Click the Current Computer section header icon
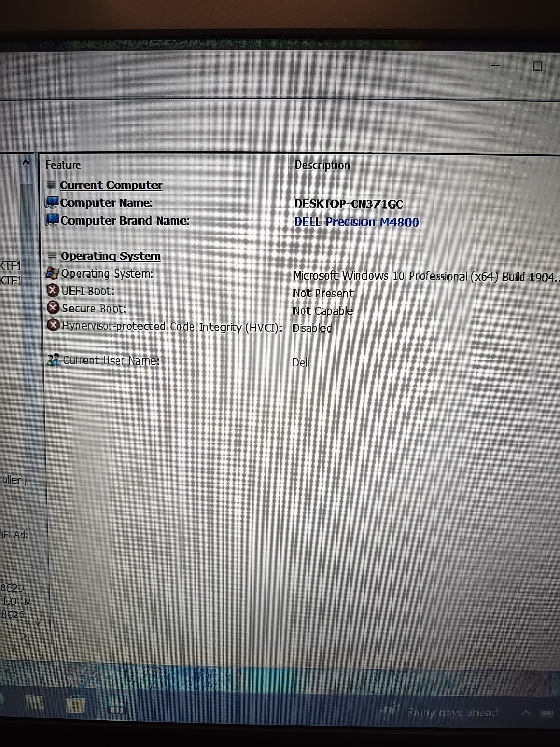The image size is (560, 747). (x=51, y=185)
